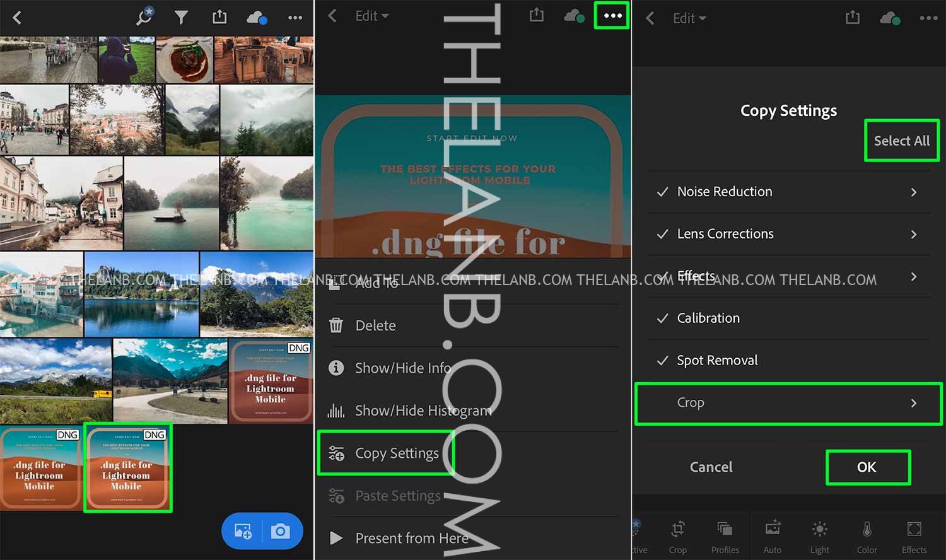
Task: Open the Profiles tool icon
Action: pos(725,536)
